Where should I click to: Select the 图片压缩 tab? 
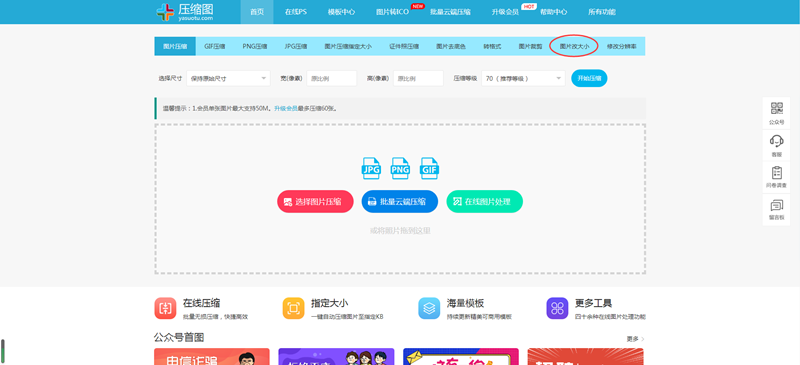click(x=175, y=46)
